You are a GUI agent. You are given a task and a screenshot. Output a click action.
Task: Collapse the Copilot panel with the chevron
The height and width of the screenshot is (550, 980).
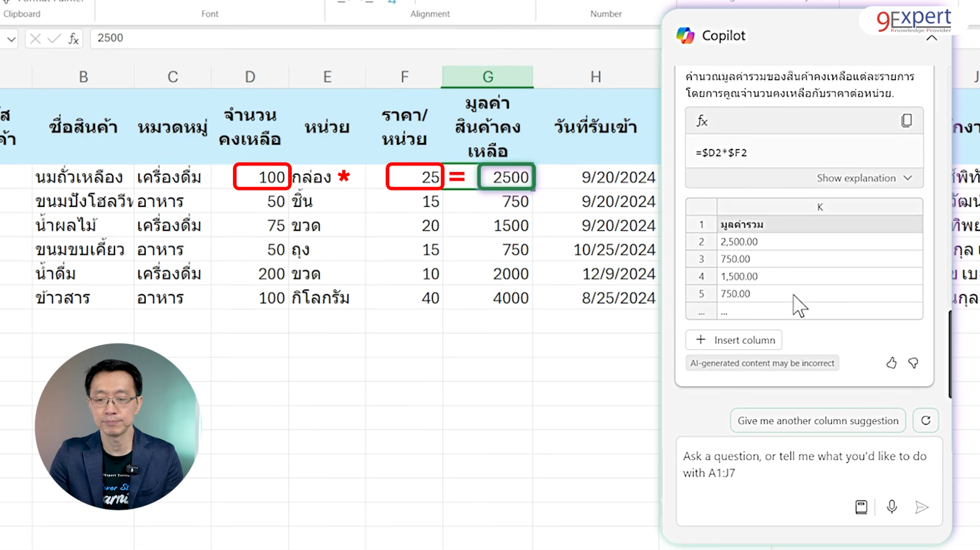(x=931, y=37)
